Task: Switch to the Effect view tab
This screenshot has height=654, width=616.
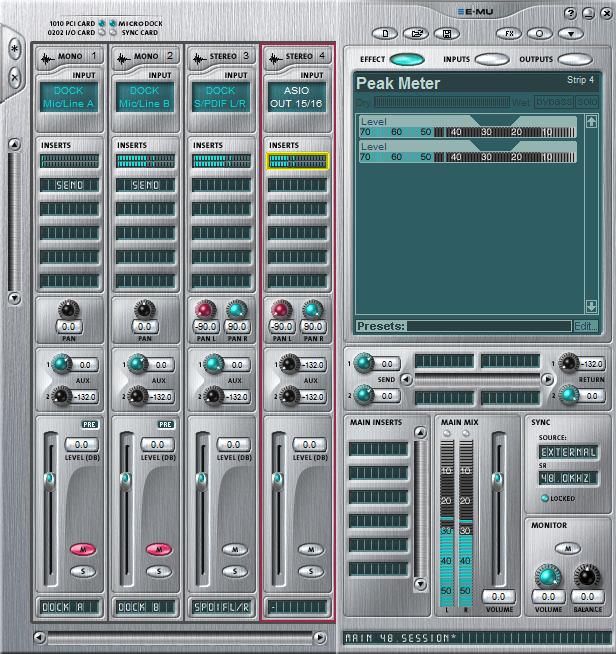Action: (x=407, y=59)
